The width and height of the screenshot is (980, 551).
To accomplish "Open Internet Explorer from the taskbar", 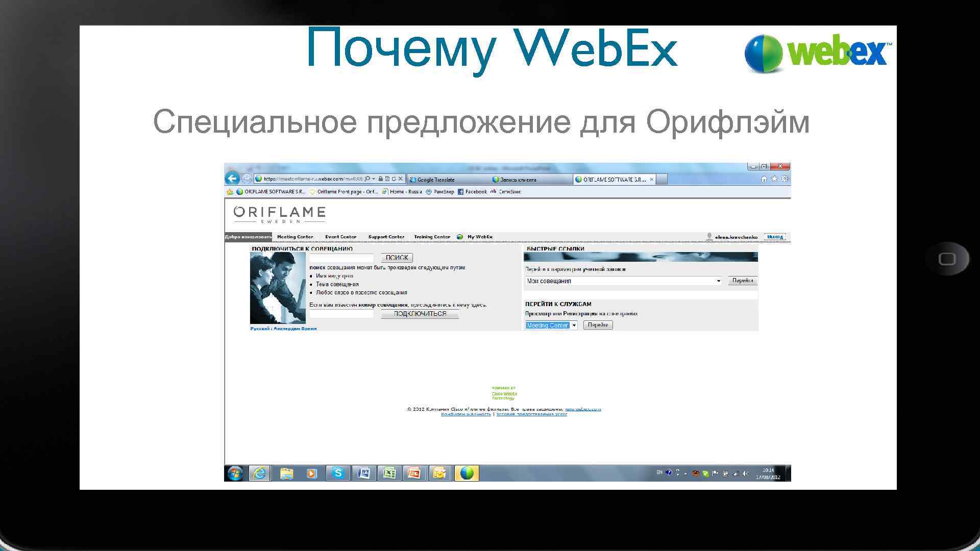I will (x=260, y=473).
